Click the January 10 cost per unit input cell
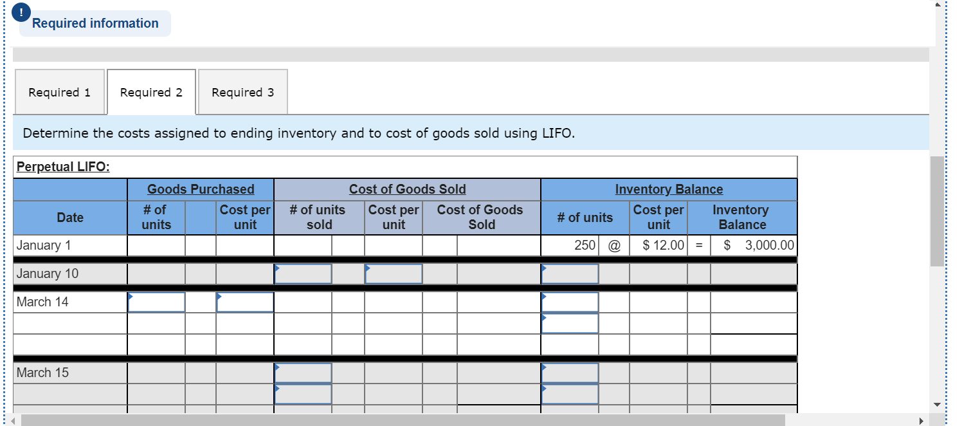Image resolution: width=980 pixels, height=426 pixels. tap(393, 273)
